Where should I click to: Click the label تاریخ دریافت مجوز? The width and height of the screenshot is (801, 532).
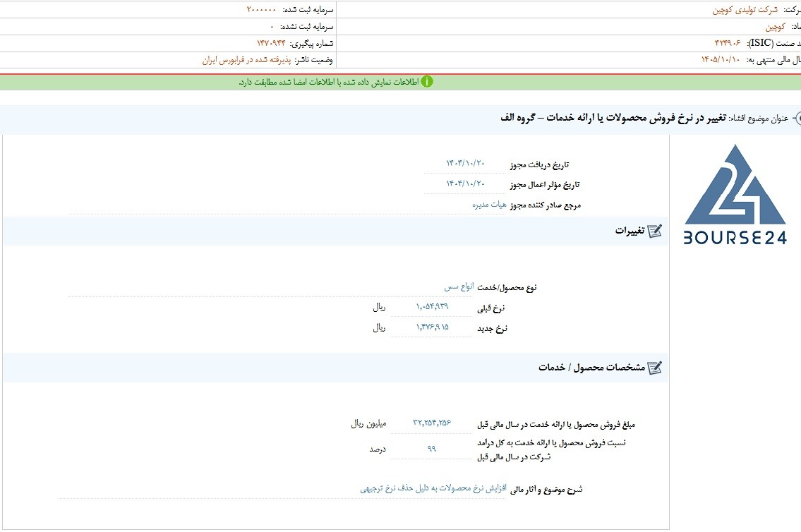click(x=539, y=165)
